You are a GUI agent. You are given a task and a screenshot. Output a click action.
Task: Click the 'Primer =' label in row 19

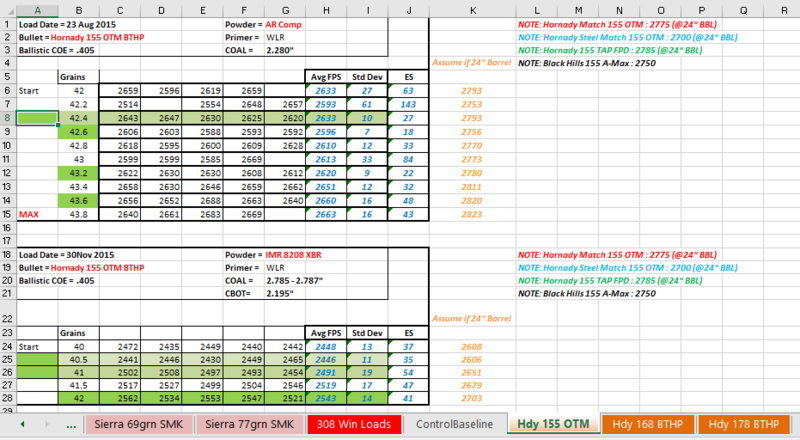click(x=244, y=267)
